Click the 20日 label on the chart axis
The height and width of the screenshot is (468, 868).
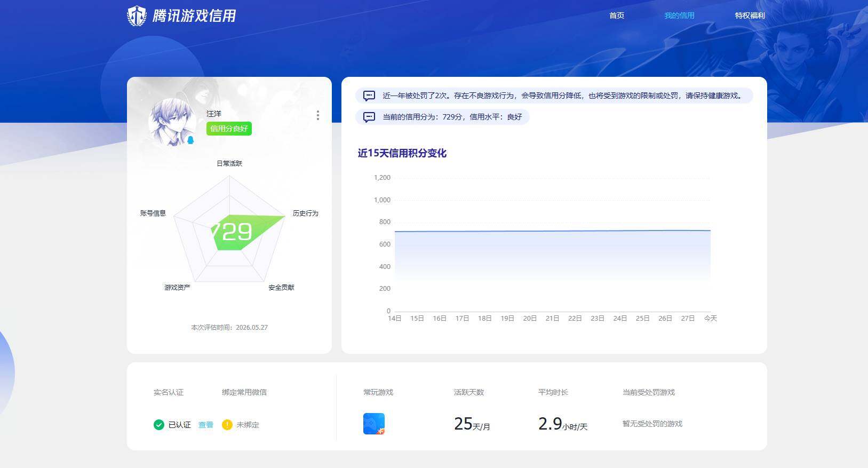(530, 318)
